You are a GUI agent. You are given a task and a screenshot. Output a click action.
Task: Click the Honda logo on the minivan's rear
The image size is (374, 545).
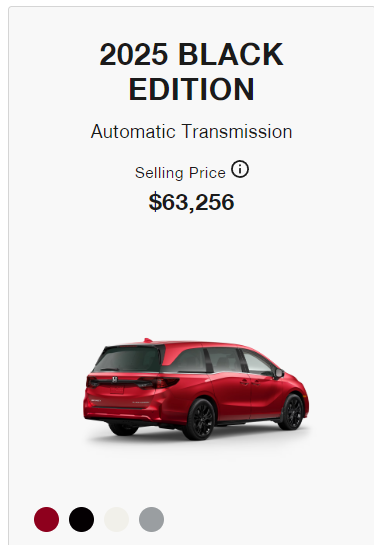(115, 380)
